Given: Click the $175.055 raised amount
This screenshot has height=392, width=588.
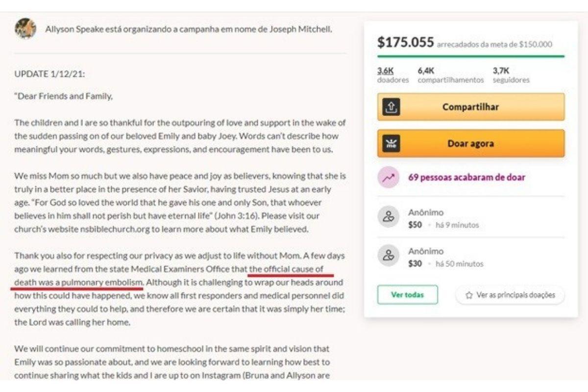Looking at the screenshot, I should (x=405, y=43).
